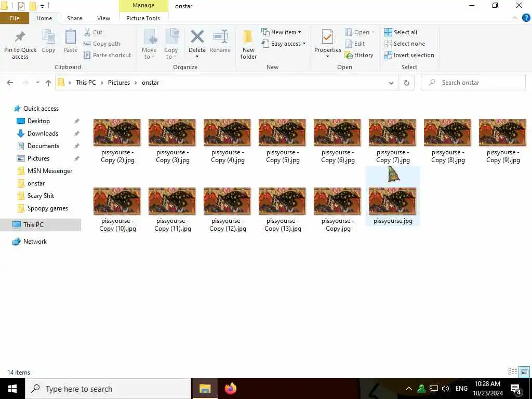Refresh the onstar folder view
The height and width of the screenshot is (399, 532).
406,83
